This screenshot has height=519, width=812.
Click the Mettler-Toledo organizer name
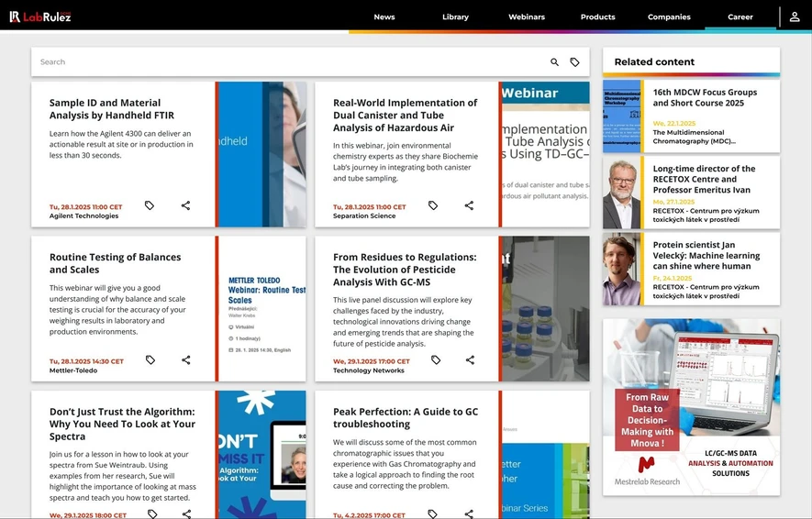(x=73, y=370)
